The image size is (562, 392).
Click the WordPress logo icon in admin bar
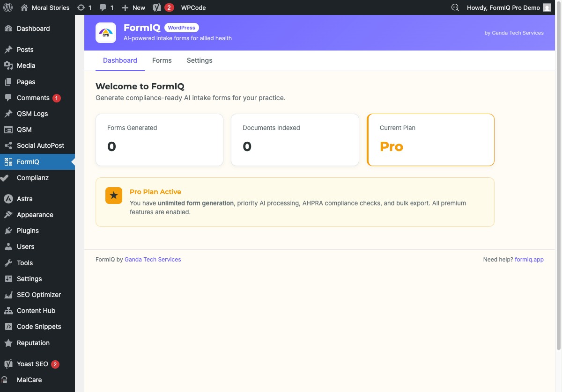click(x=8, y=7)
